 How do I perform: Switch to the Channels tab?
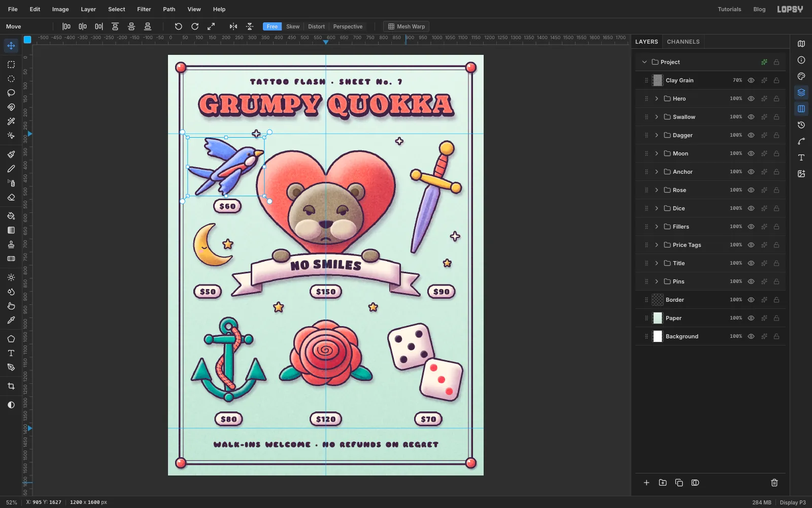(683, 42)
